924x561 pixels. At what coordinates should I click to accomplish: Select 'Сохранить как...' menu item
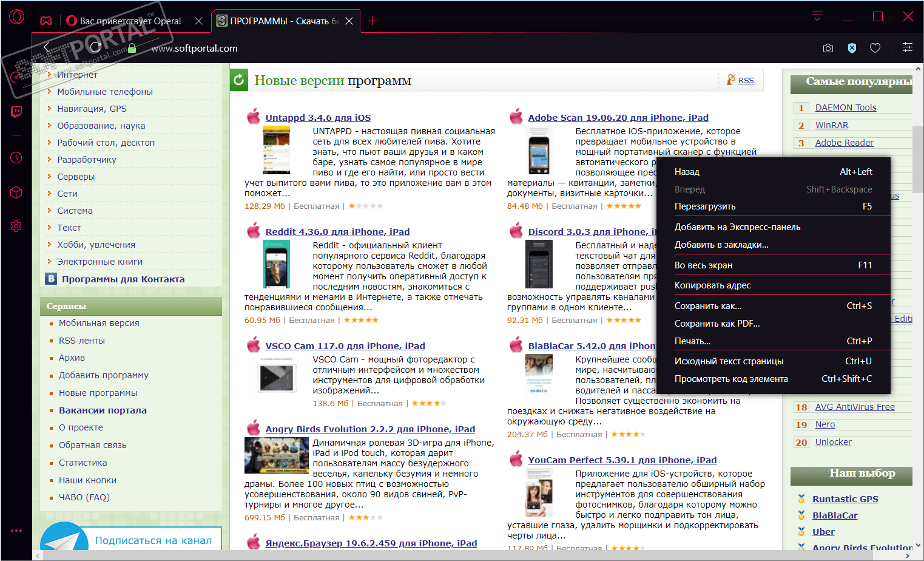point(774,306)
